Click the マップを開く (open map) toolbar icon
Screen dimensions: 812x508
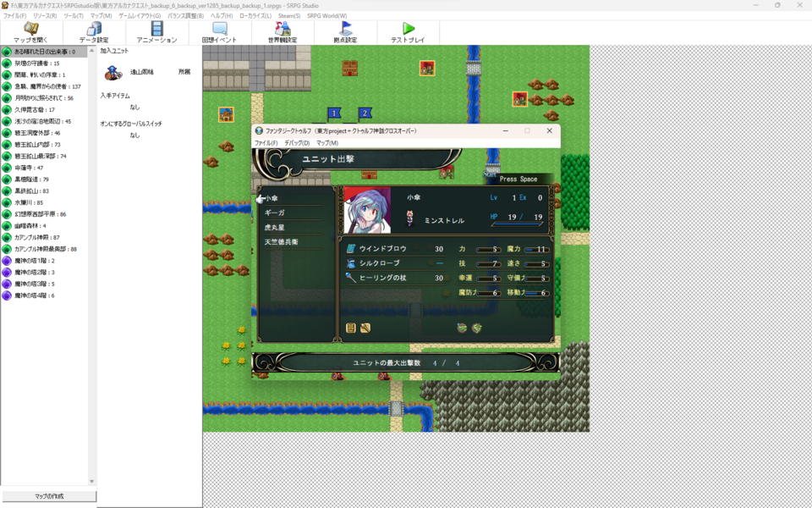coord(31,29)
